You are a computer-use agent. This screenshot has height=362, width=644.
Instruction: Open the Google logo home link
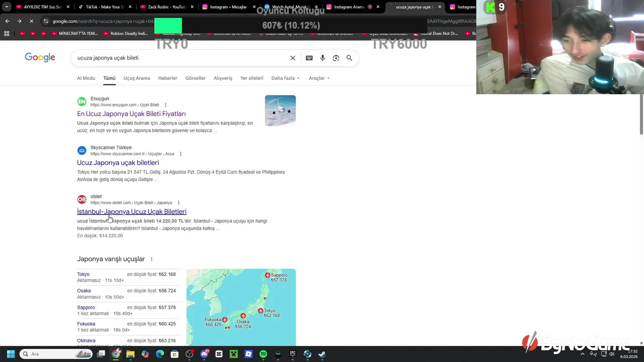click(40, 58)
